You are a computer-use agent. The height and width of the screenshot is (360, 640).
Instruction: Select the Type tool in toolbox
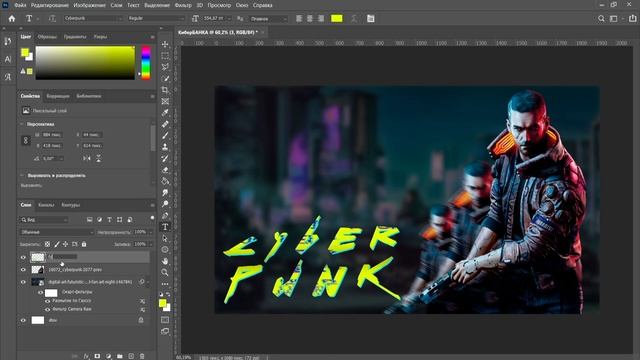click(165, 227)
